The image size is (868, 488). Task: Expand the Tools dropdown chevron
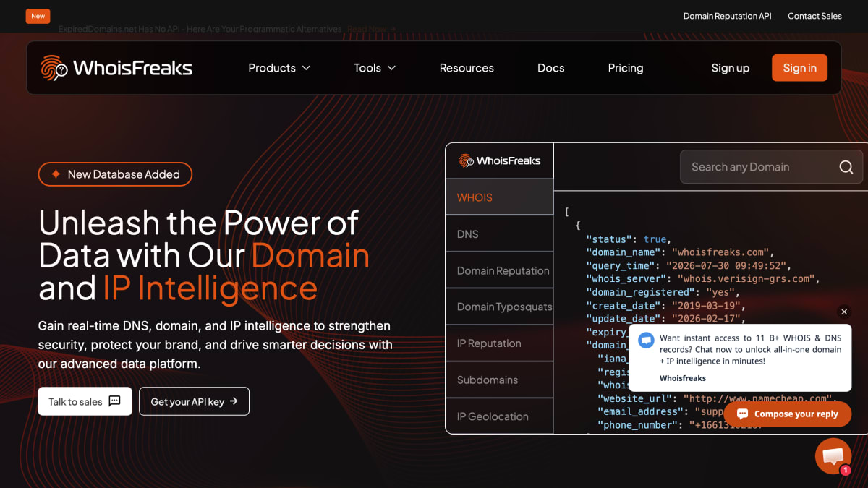click(x=391, y=68)
